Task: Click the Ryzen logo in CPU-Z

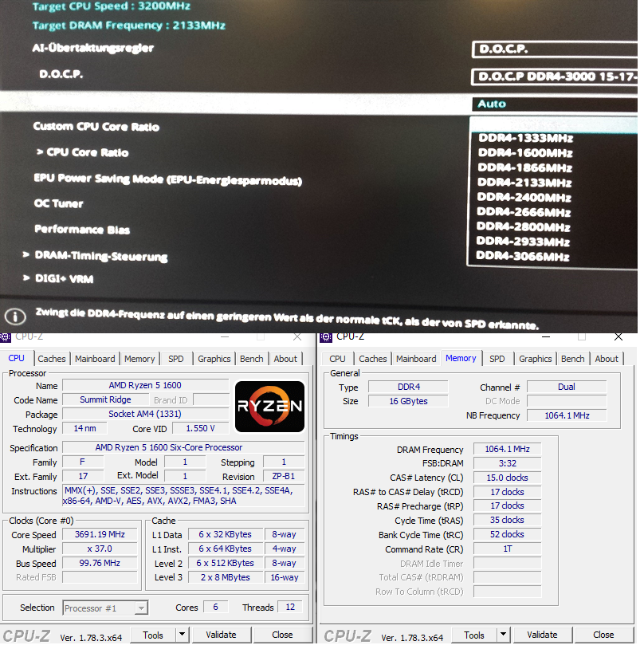Action: (x=269, y=407)
